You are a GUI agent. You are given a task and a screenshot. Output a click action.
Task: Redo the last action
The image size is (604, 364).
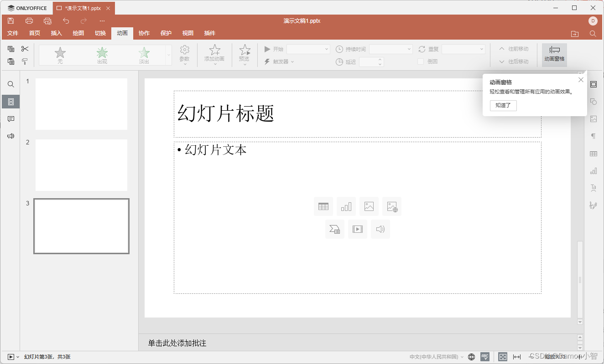click(83, 21)
